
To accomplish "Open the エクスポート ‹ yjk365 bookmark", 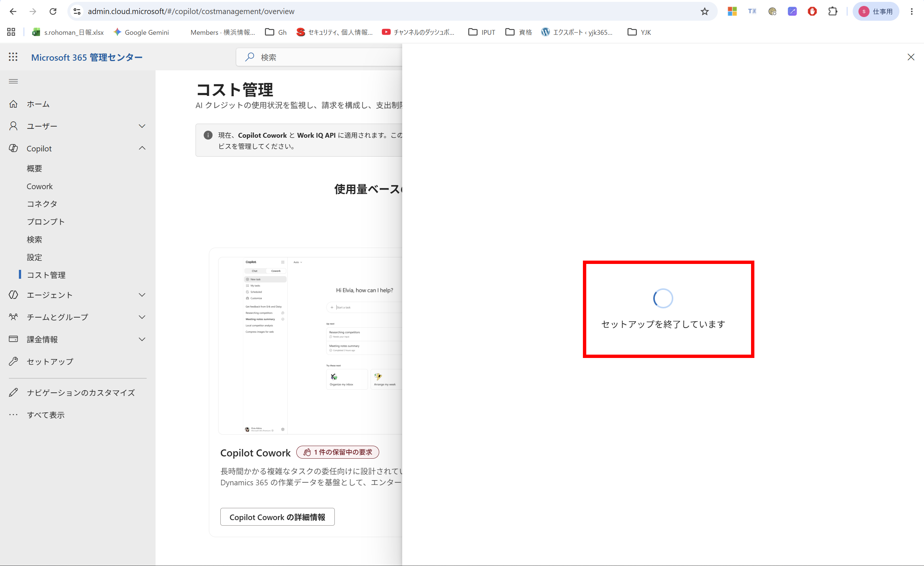I will coord(577,32).
